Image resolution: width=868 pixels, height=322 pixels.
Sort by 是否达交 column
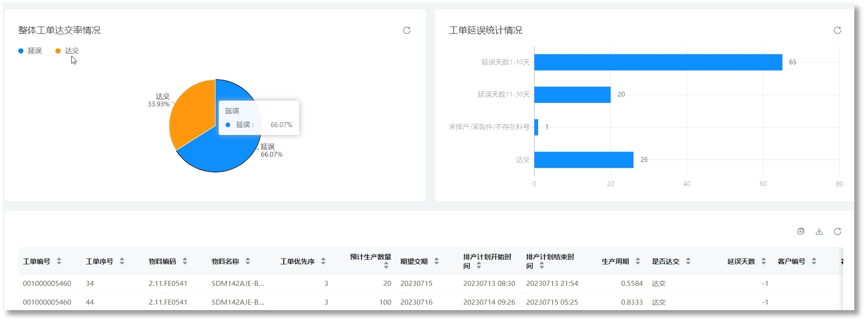coord(688,261)
